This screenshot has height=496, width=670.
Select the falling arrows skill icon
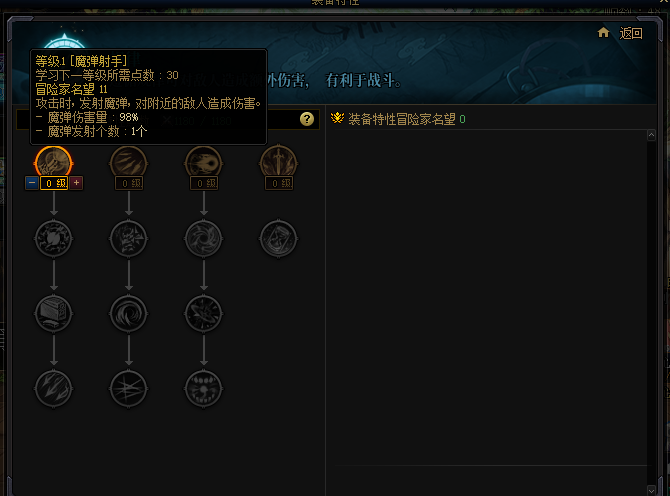[53, 389]
